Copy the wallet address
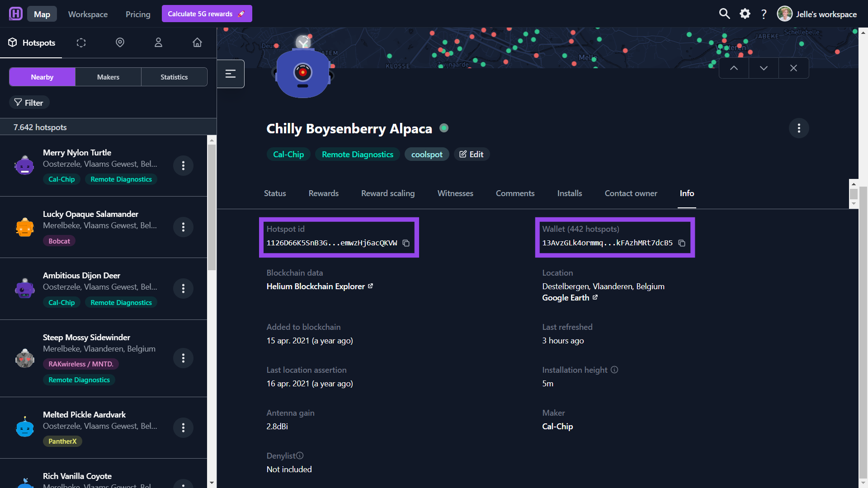The height and width of the screenshot is (488, 868). 682,243
